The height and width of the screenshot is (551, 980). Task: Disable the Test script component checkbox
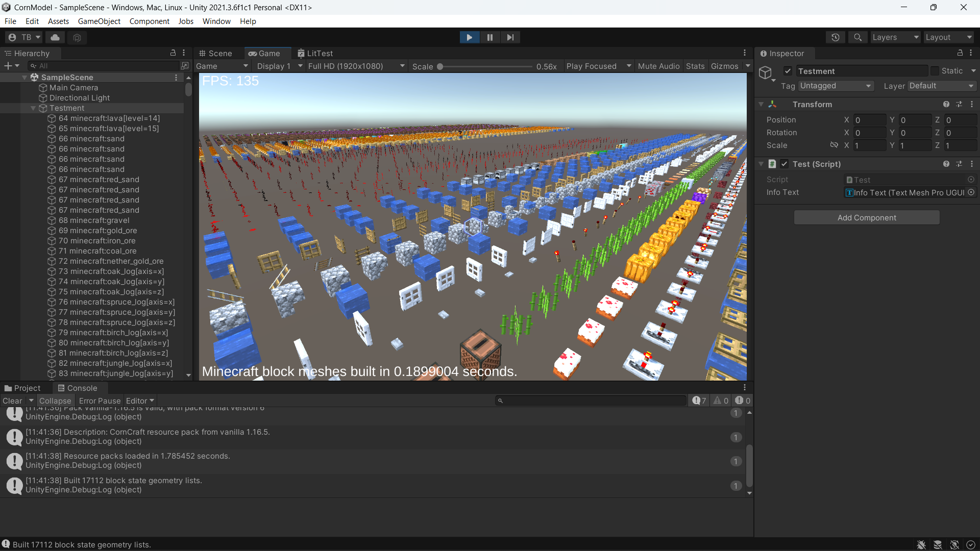(x=785, y=164)
